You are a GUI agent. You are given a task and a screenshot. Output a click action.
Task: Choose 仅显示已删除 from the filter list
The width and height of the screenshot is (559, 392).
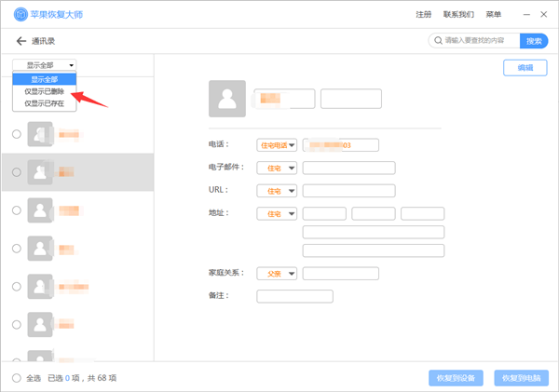click(45, 91)
